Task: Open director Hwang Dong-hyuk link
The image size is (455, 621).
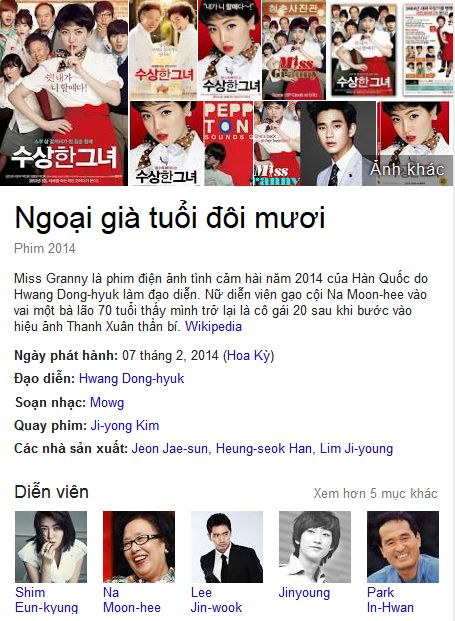Action: click(x=131, y=379)
